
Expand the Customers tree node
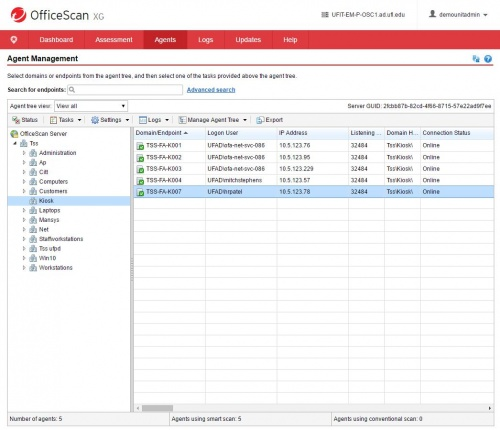click(x=24, y=191)
